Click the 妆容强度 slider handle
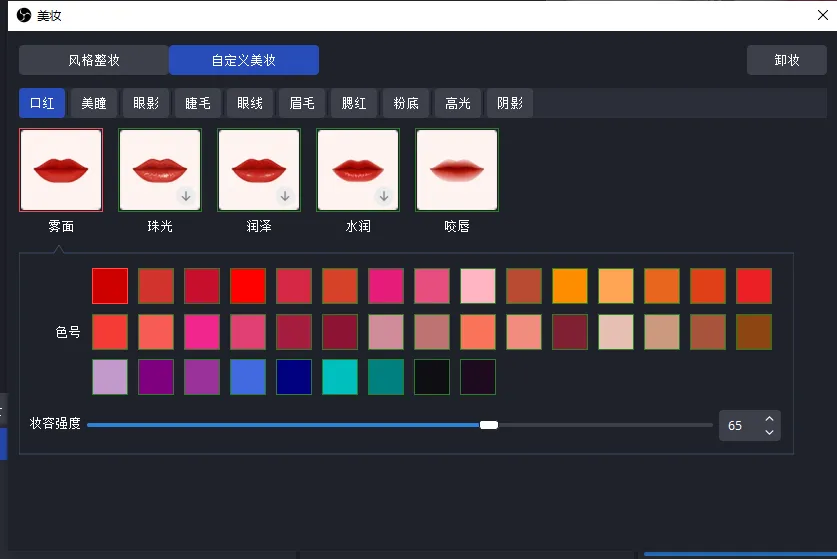This screenshot has height=559, width=837. coord(488,425)
